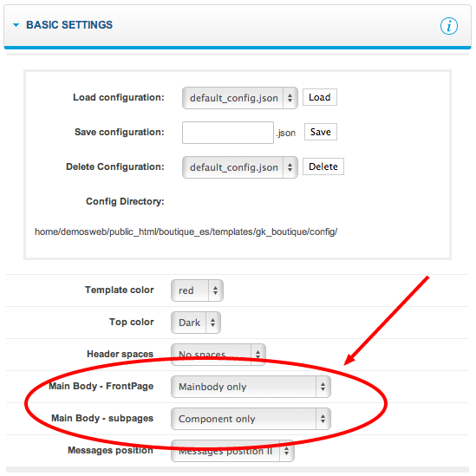
Task: Click the info icon in Basic Settings header
Action: [448, 26]
